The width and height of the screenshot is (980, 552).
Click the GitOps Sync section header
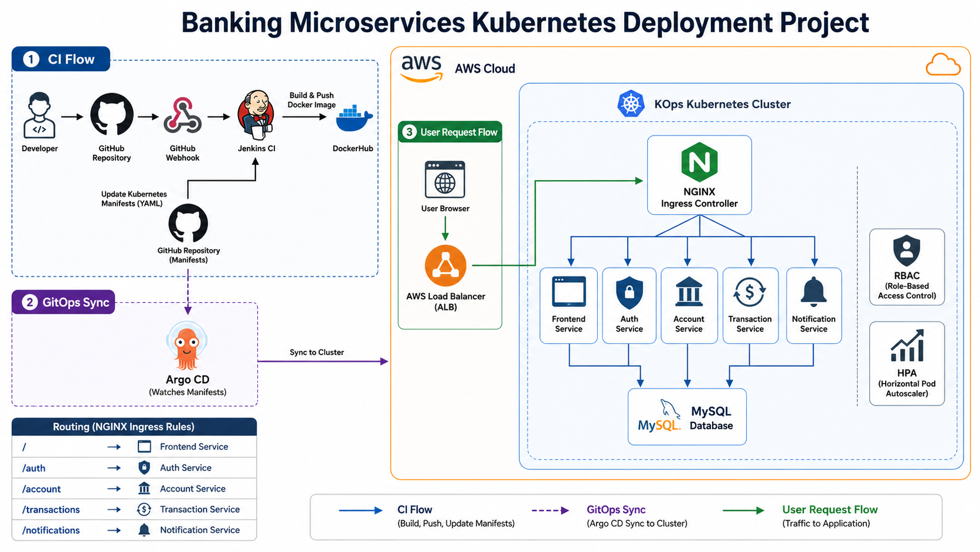[x=63, y=302]
